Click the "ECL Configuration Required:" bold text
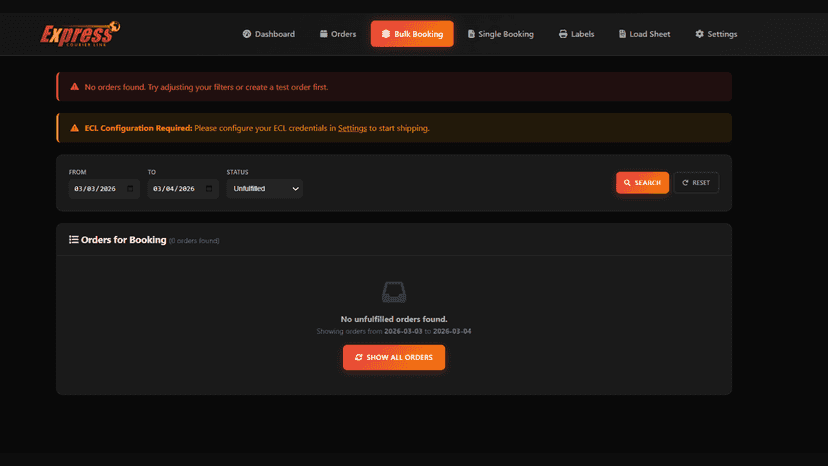This screenshot has height=466, width=828. [138, 128]
